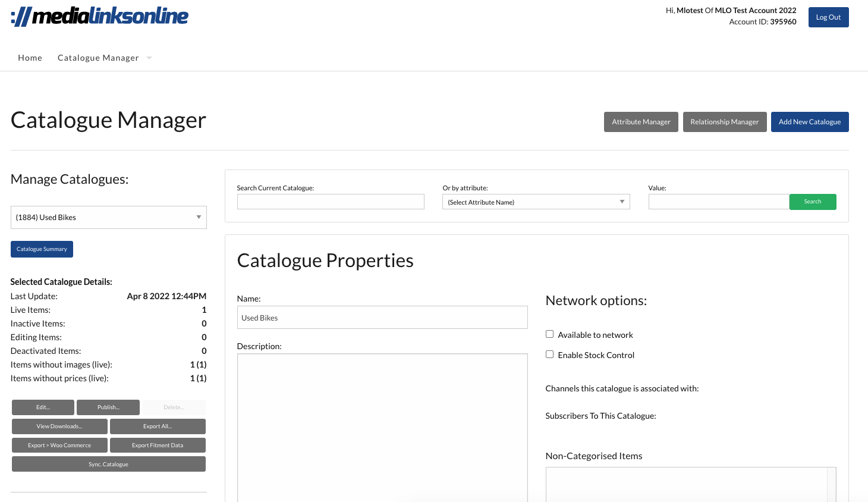Focus the Search Current Catalogue field

click(331, 202)
